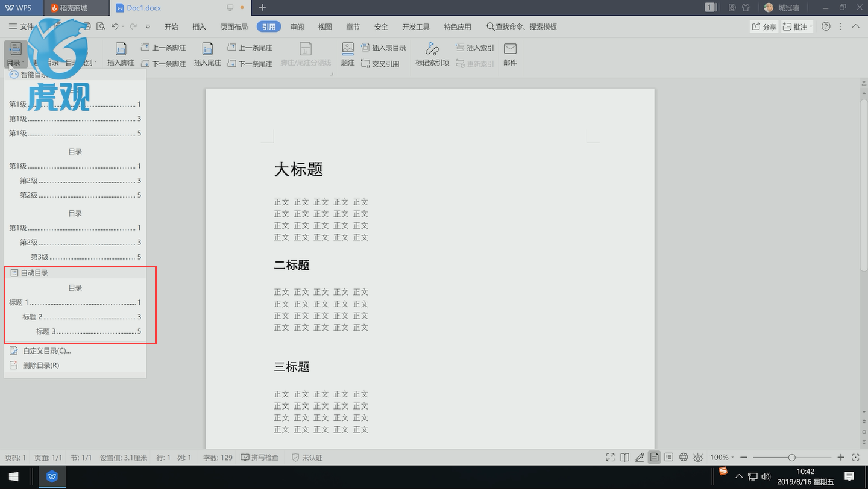Image resolution: width=868 pixels, height=489 pixels.
Task: Open the footnote/endnote dialog launcher
Action: (x=332, y=74)
